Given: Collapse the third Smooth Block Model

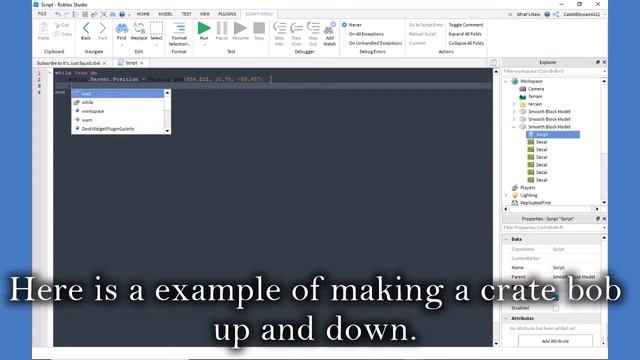Looking at the screenshot, I should coord(514,127).
